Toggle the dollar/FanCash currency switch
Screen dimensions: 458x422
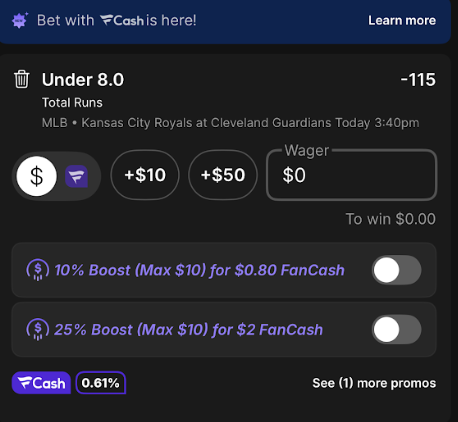pos(56,176)
